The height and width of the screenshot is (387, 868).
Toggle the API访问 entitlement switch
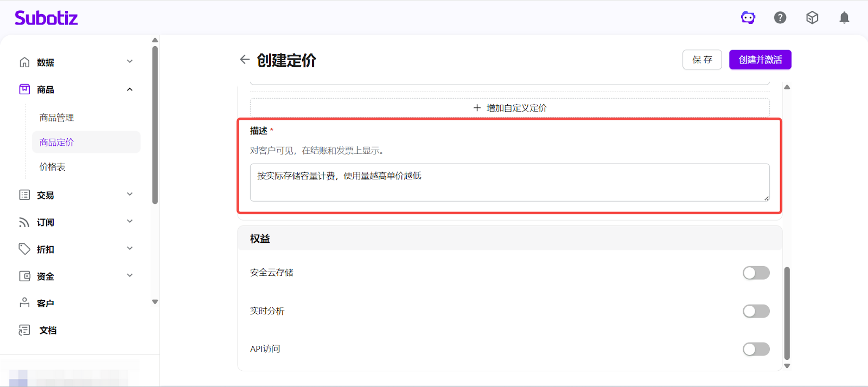click(x=756, y=349)
